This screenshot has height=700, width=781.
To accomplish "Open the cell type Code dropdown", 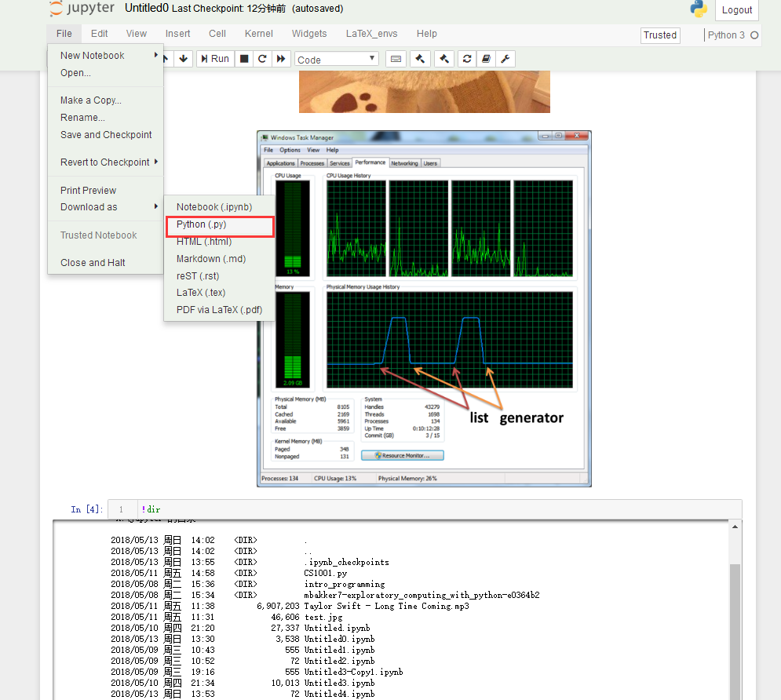I will 336,59.
